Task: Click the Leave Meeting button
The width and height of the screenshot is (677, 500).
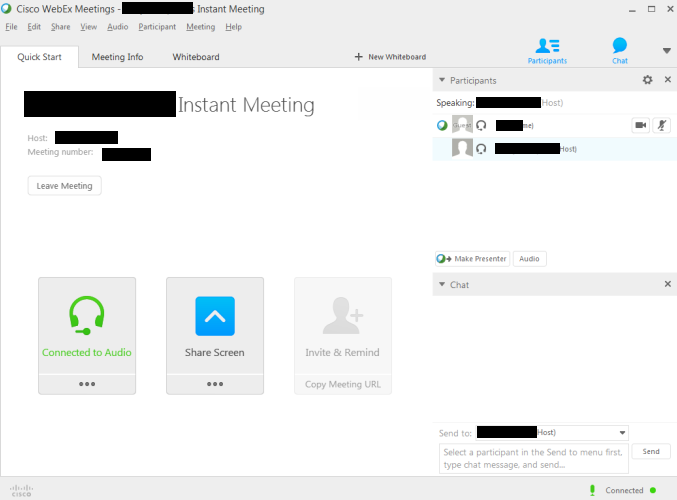Action: point(64,186)
